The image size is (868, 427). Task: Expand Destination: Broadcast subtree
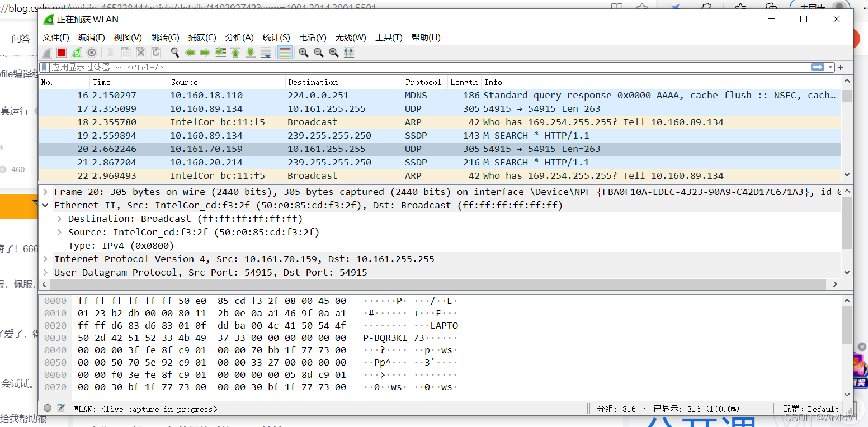(x=60, y=219)
